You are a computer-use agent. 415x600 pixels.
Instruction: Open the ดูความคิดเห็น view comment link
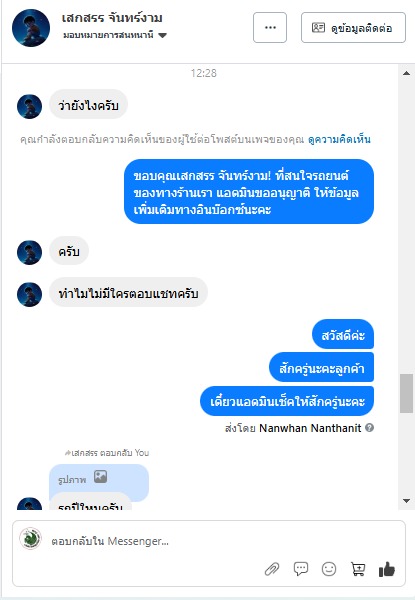[x=339, y=139]
